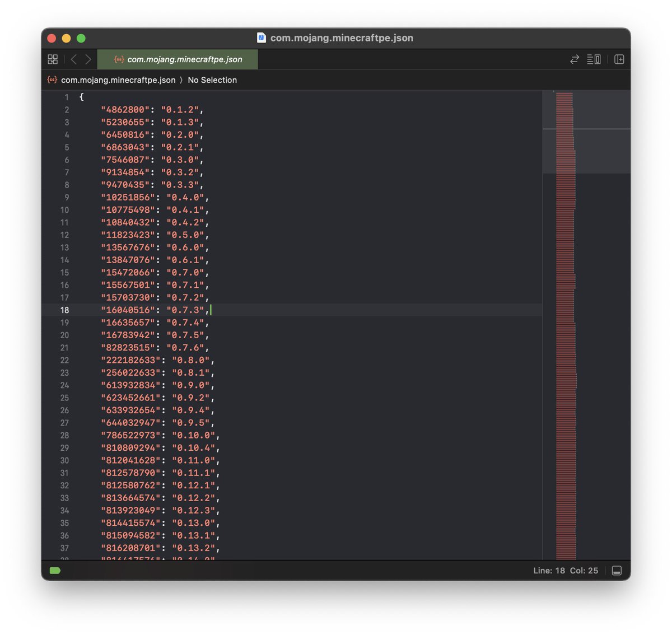Click the key "815094582"
Screen dimensions: 672x635
[131, 536]
